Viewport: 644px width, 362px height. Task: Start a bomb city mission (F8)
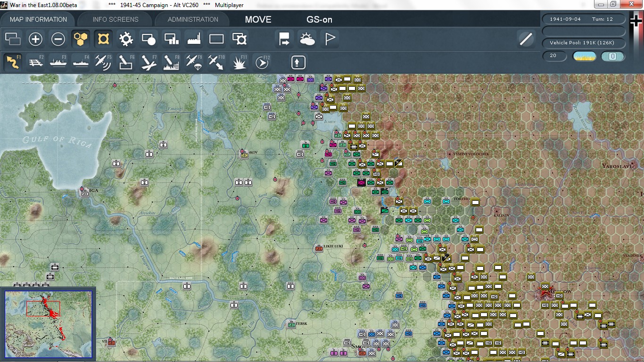tap(171, 62)
